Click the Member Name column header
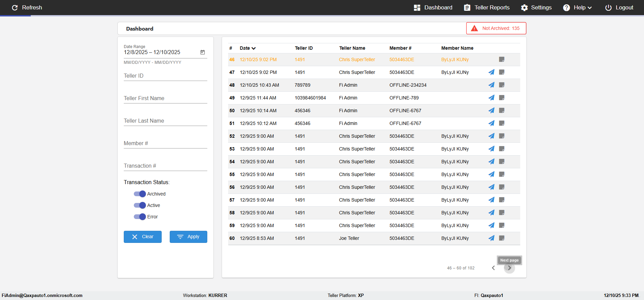Viewport: 644px width, 300px height. [x=457, y=48]
